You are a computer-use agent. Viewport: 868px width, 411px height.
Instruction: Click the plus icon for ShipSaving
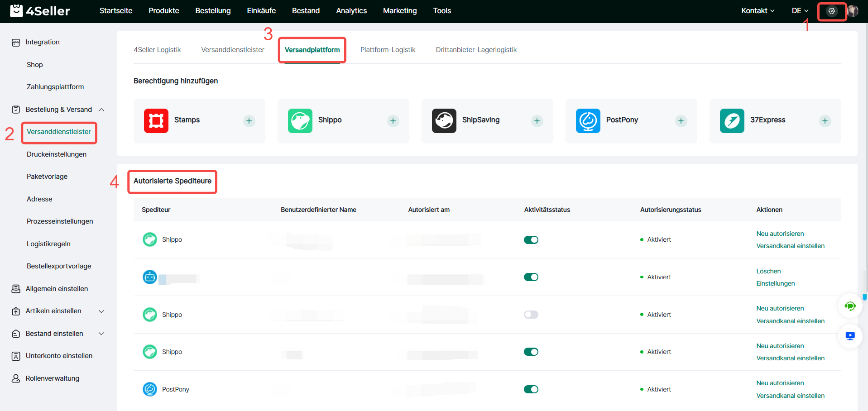pyautogui.click(x=537, y=121)
